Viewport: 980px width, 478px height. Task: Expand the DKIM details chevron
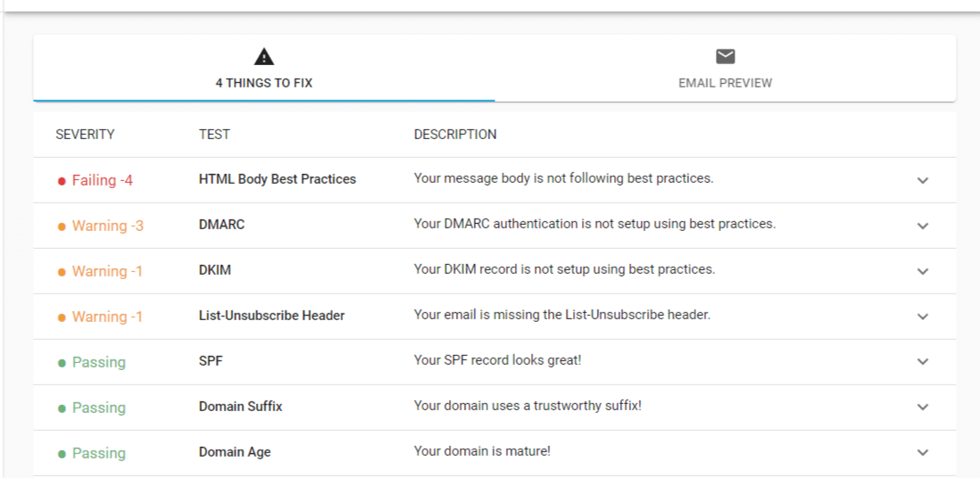pyautogui.click(x=923, y=272)
